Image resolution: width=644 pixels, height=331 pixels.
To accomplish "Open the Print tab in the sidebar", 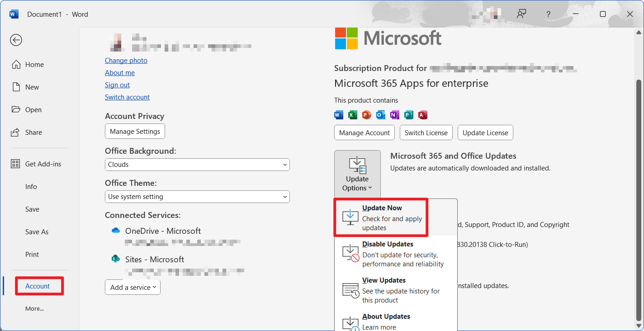I will click(x=32, y=255).
